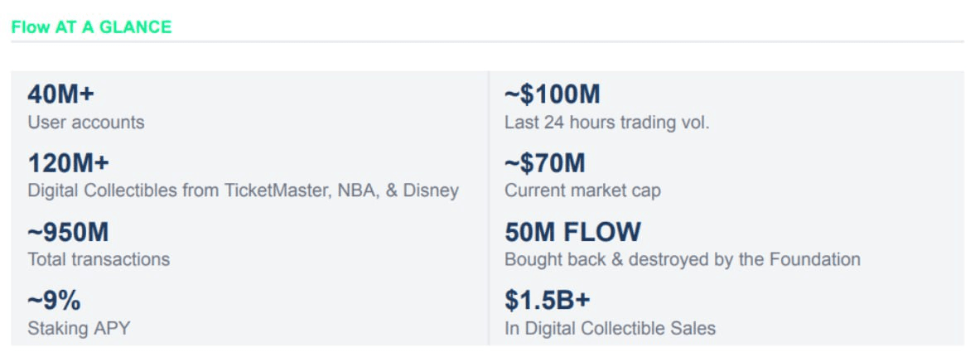Screen dimensions: 980x357
Task: Select the ~950M transactions figure
Action: [x=69, y=232]
